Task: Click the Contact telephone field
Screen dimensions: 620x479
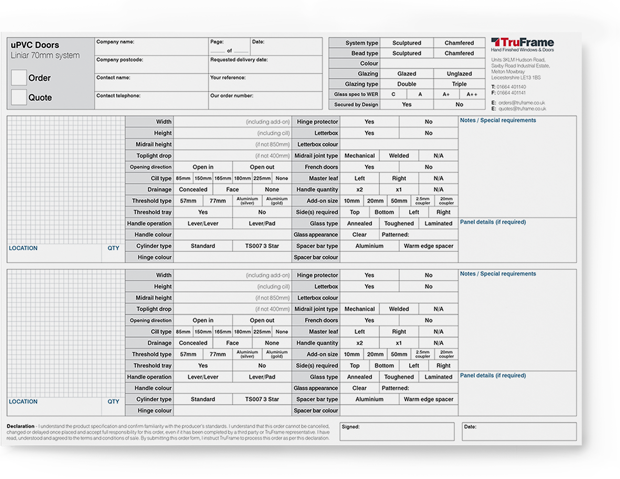Action: [x=151, y=100]
